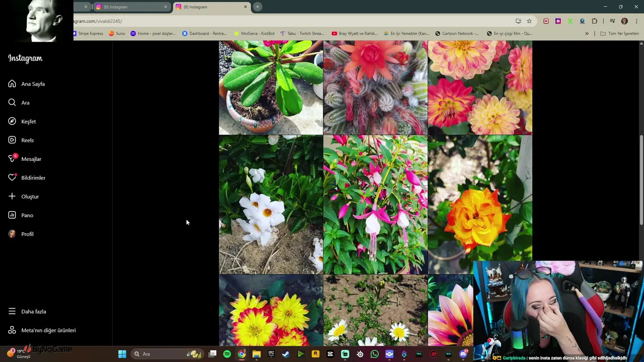Open WhatsApp from the taskbar
The height and width of the screenshot is (362, 644).
tap(374, 354)
